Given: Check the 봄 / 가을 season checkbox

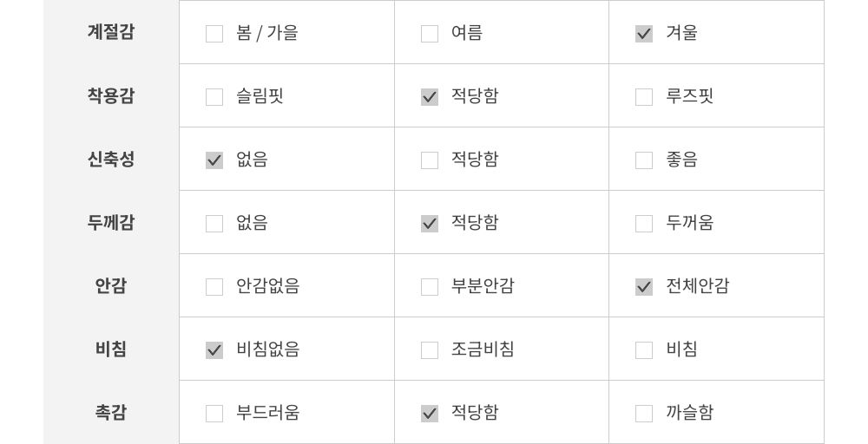Looking at the screenshot, I should click(214, 34).
